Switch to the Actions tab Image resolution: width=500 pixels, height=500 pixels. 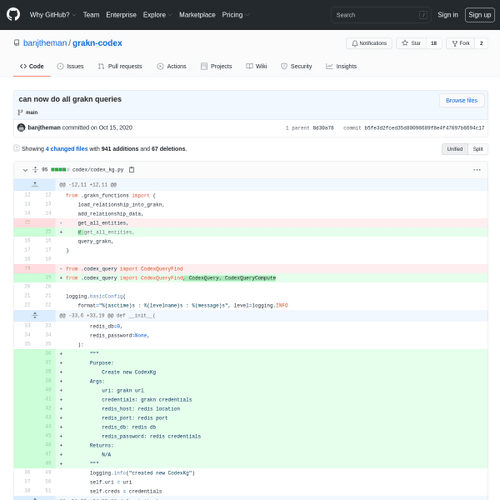coord(172,66)
